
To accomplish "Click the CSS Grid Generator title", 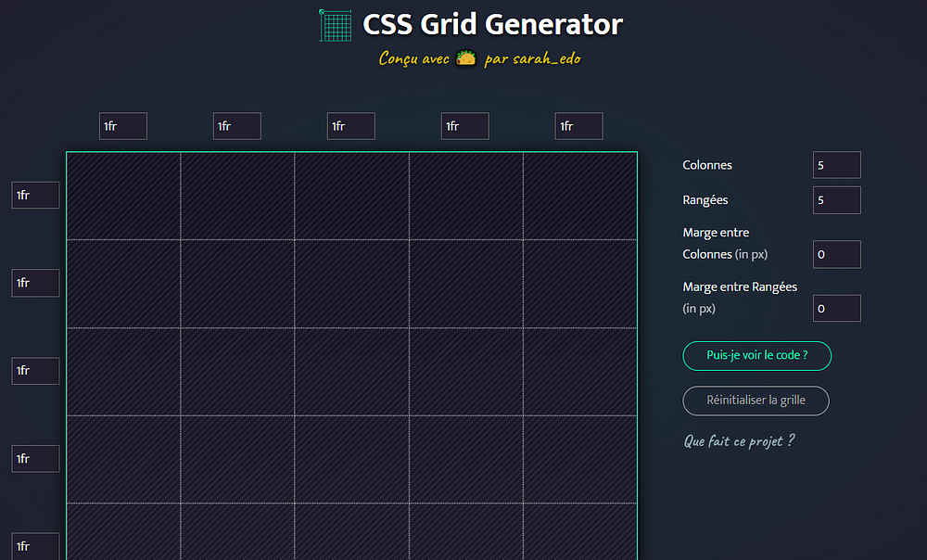I will 492,25.
